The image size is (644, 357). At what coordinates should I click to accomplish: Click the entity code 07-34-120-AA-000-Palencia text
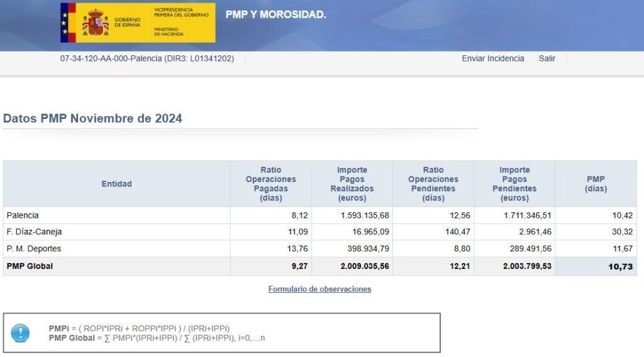147,59
